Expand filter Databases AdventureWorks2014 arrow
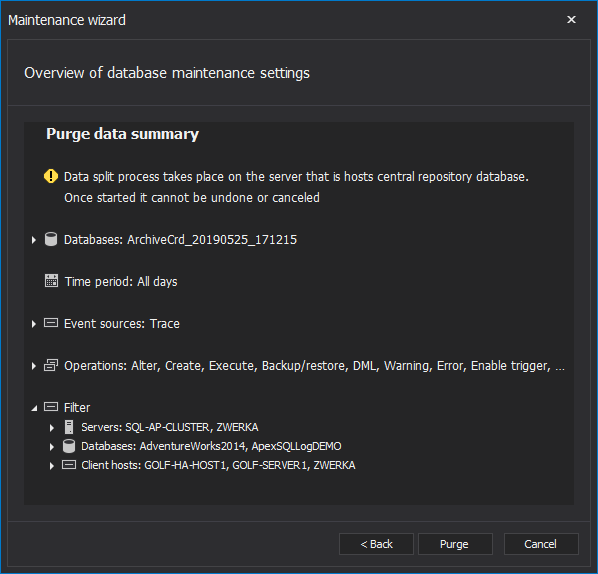Viewport: 598px width, 574px height. [52, 447]
